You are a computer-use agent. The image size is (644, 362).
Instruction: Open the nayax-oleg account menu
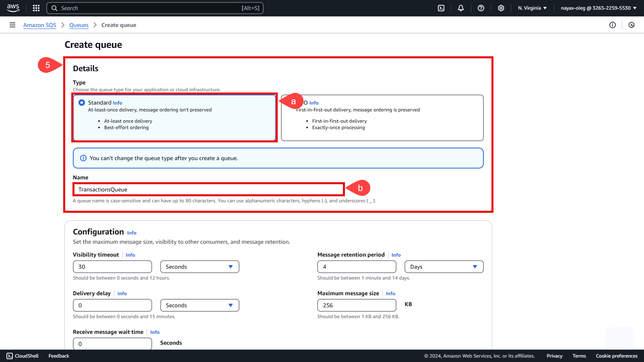[599, 8]
